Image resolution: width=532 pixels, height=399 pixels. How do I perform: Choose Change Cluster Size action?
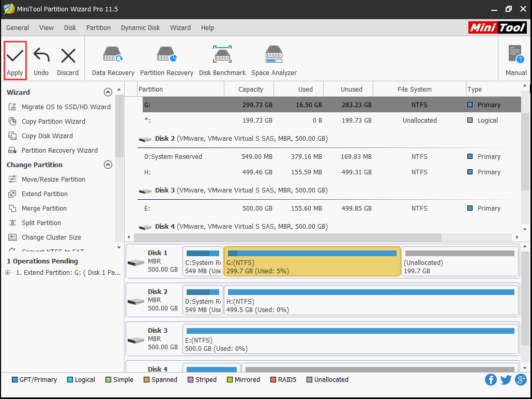[x=44, y=238]
